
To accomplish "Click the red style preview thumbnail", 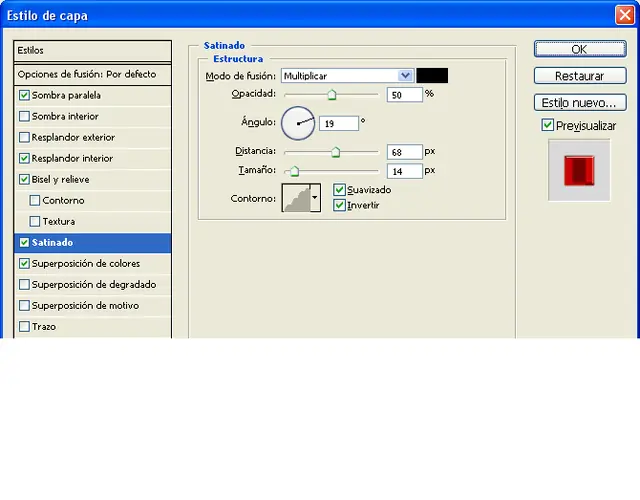I will [579, 170].
